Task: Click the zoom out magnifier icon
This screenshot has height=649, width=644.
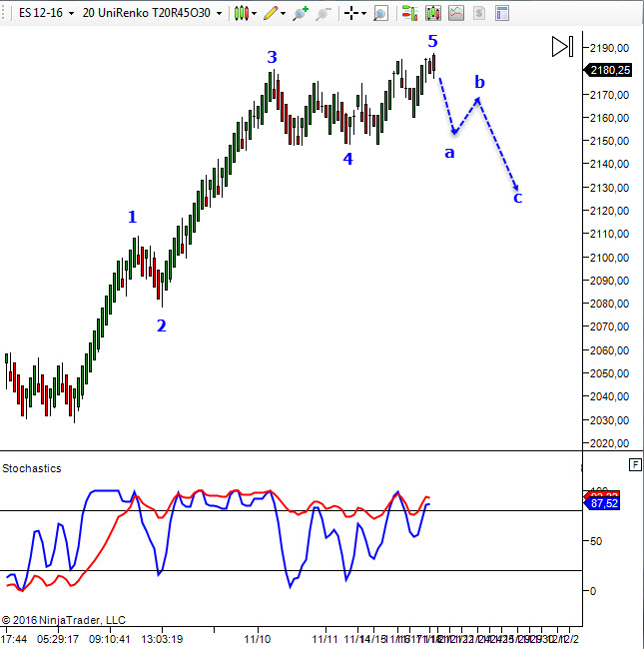Action: point(323,14)
